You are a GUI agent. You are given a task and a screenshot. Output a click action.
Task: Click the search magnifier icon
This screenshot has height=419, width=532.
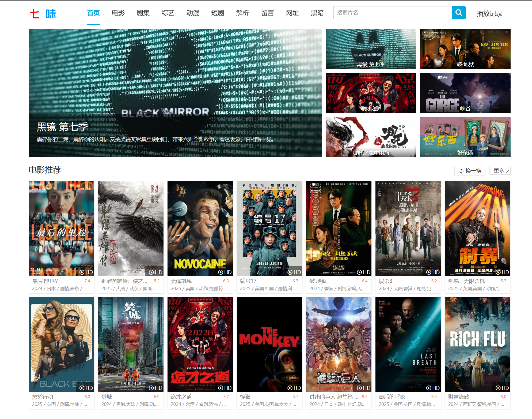click(459, 13)
